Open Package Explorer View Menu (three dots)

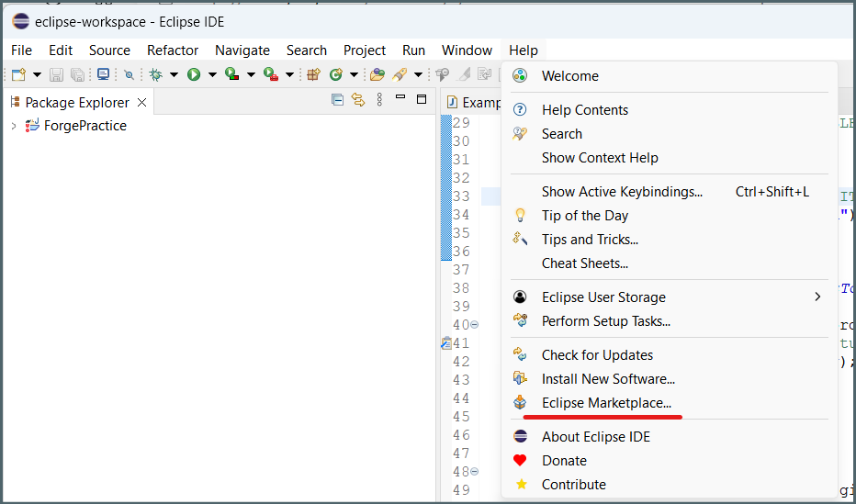[379, 100]
